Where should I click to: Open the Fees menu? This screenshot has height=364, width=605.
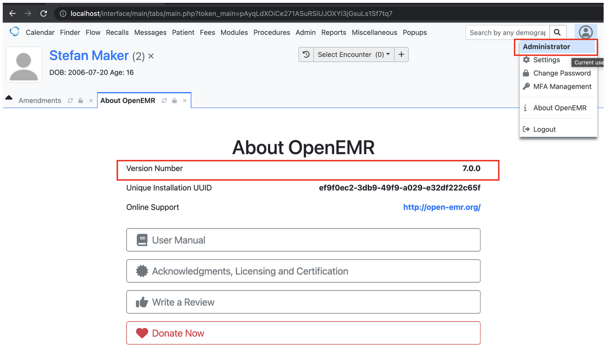[x=207, y=33]
